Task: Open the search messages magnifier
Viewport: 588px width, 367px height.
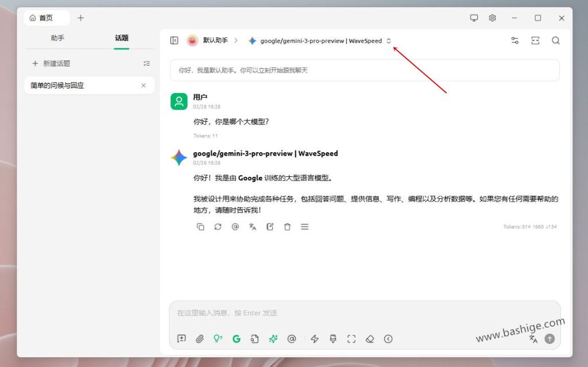Action: click(x=556, y=40)
